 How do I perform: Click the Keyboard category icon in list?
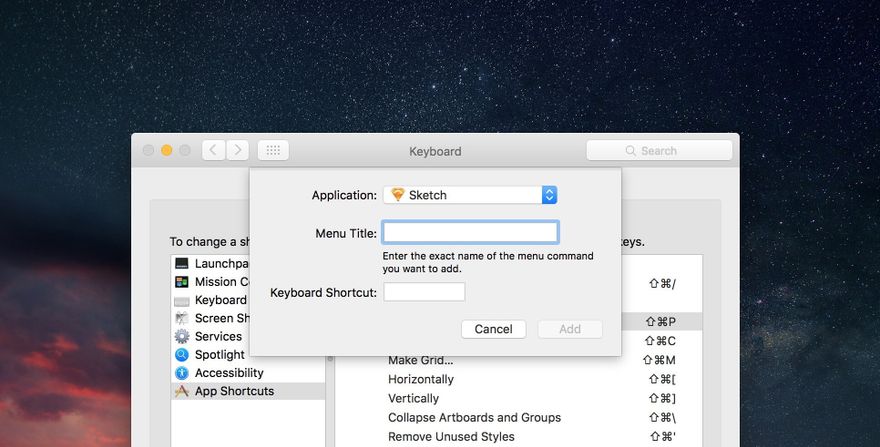182,300
